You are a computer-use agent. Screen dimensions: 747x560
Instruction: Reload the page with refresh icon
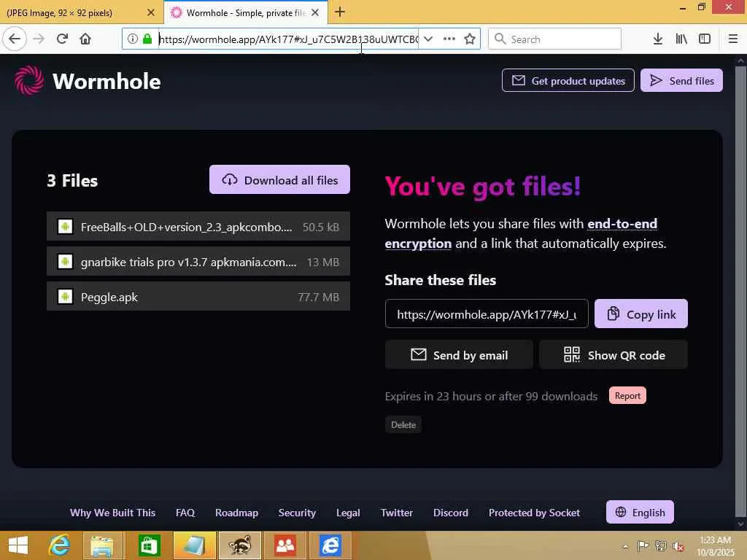(x=62, y=39)
